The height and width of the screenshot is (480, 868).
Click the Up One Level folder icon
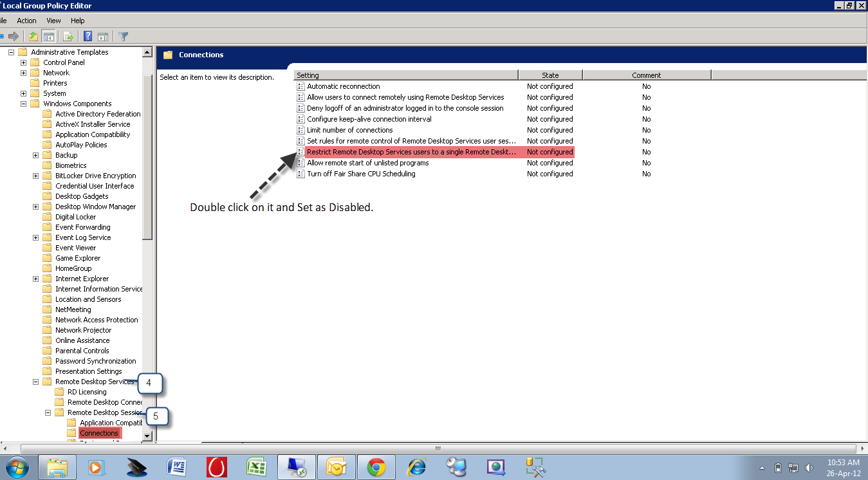(33, 37)
